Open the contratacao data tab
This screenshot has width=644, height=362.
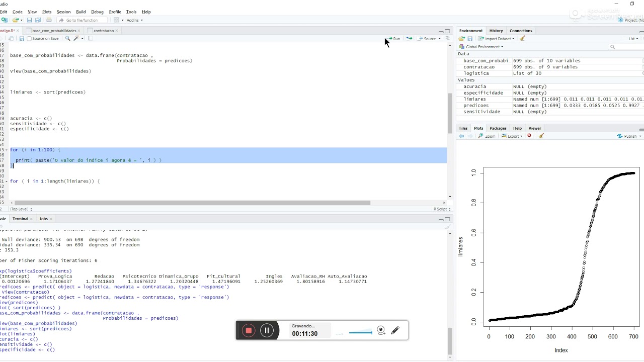pyautogui.click(x=103, y=31)
